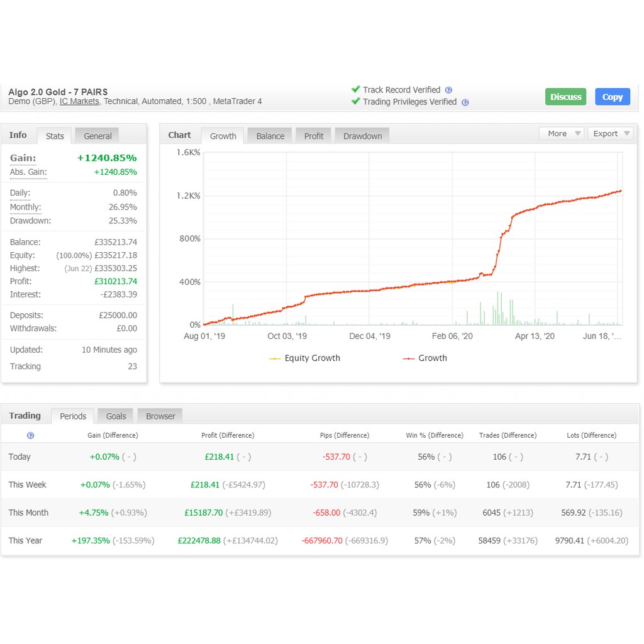
Task: Open the More dropdown above the chart
Action: pos(561,133)
